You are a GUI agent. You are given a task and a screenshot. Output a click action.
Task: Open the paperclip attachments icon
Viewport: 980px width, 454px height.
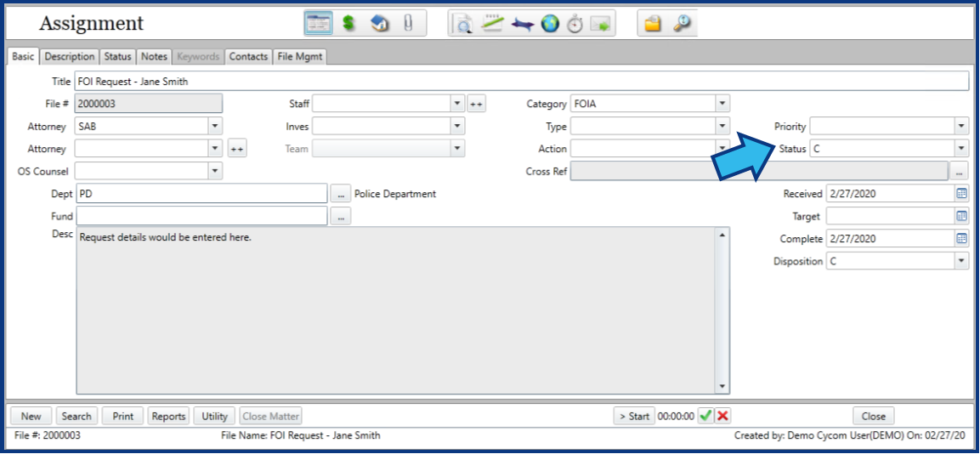(408, 24)
